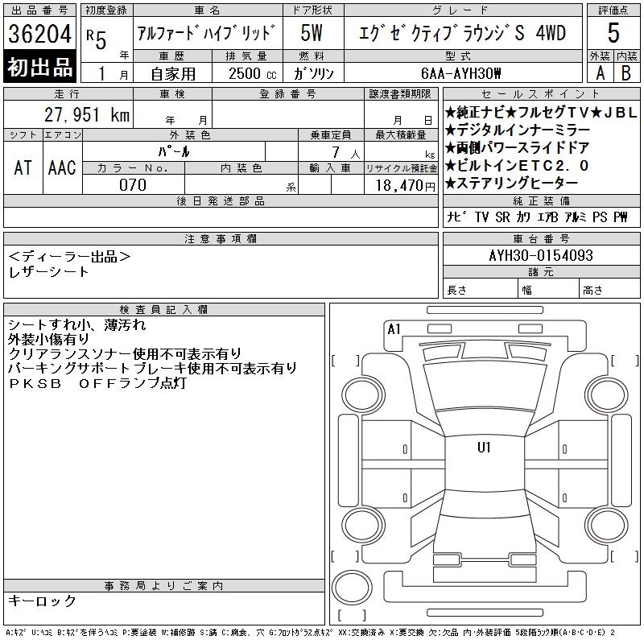The image size is (644, 644).
Task: Click fuel type ガソリン
Action: pos(313,73)
